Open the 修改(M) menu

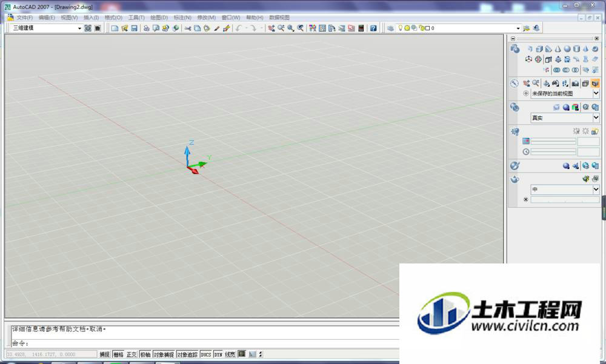tap(207, 18)
